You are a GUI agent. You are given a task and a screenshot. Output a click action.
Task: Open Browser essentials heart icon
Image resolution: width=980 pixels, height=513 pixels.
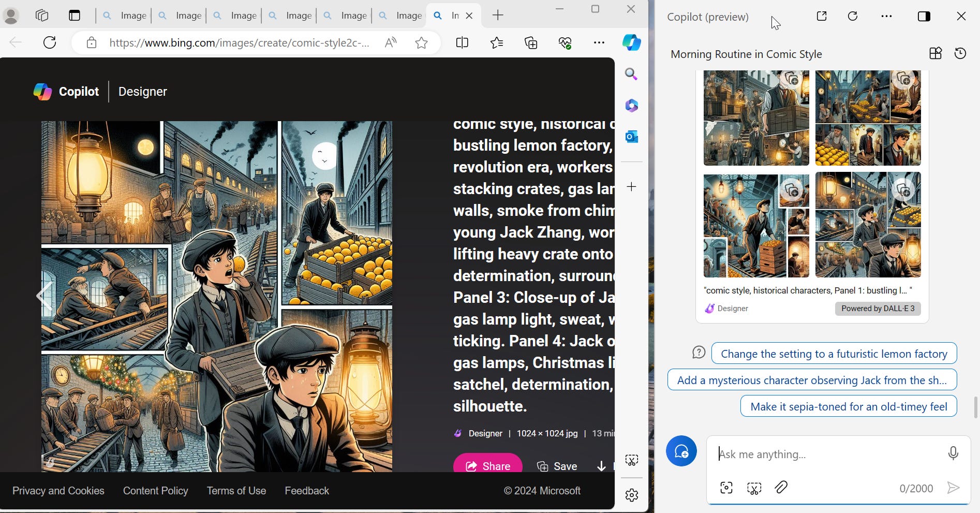[565, 42]
